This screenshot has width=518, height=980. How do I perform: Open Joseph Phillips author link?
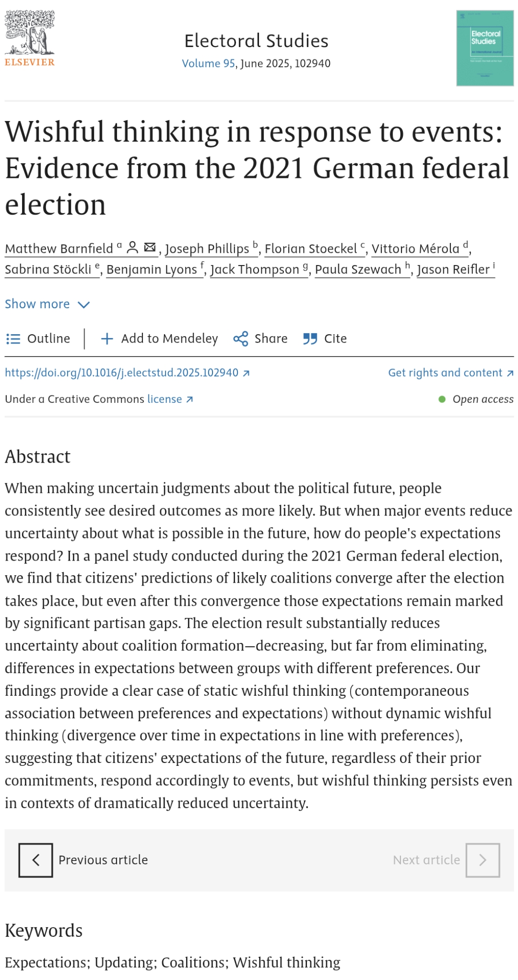coord(207,249)
